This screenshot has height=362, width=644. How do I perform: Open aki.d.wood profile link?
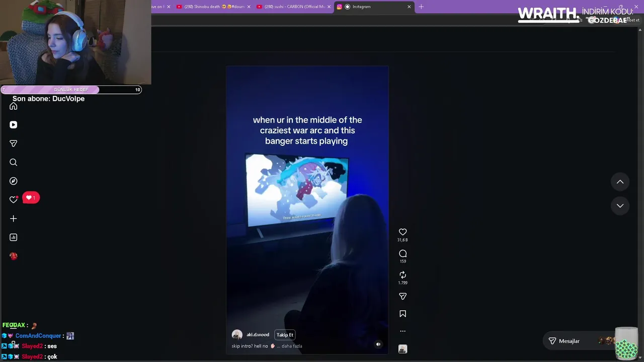pyautogui.click(x=258, y=335)
